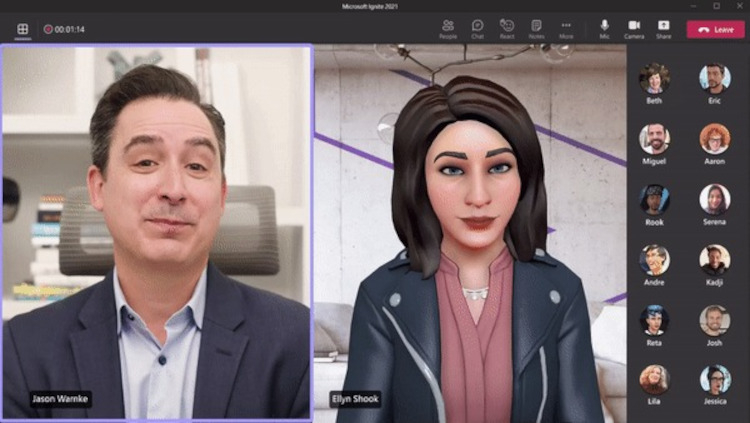Open meeting Notes
Viewport: 750px width, 423px height.
536,28
